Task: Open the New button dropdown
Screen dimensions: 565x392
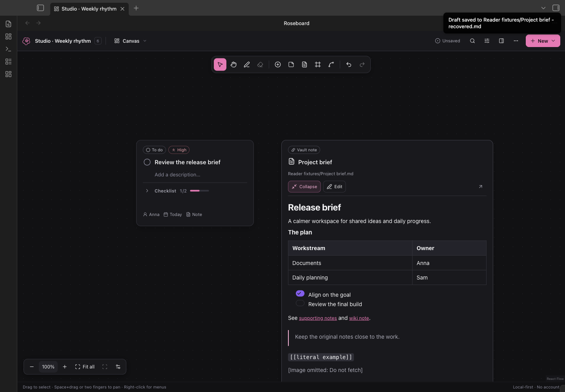Action: (543, 41)
